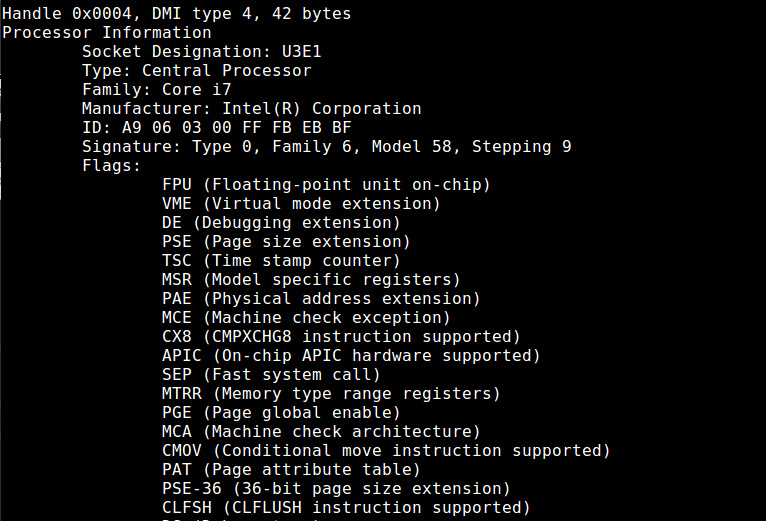Select 'Manufacturer: Intel(R) Corporation' line
The height and width of the screenshot is (521, 766).
[251, 109]
